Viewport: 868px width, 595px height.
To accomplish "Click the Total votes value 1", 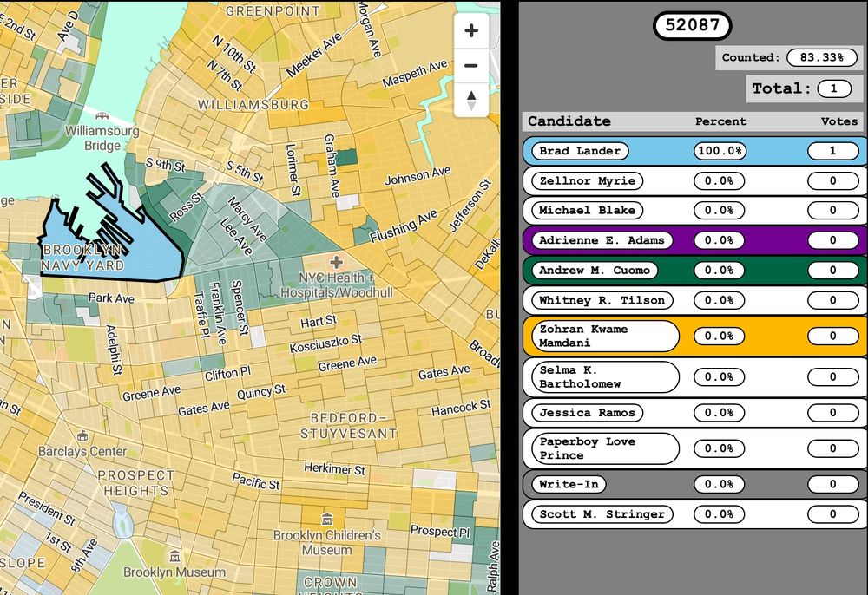I will pyautogui.click(x=833, y=88).
